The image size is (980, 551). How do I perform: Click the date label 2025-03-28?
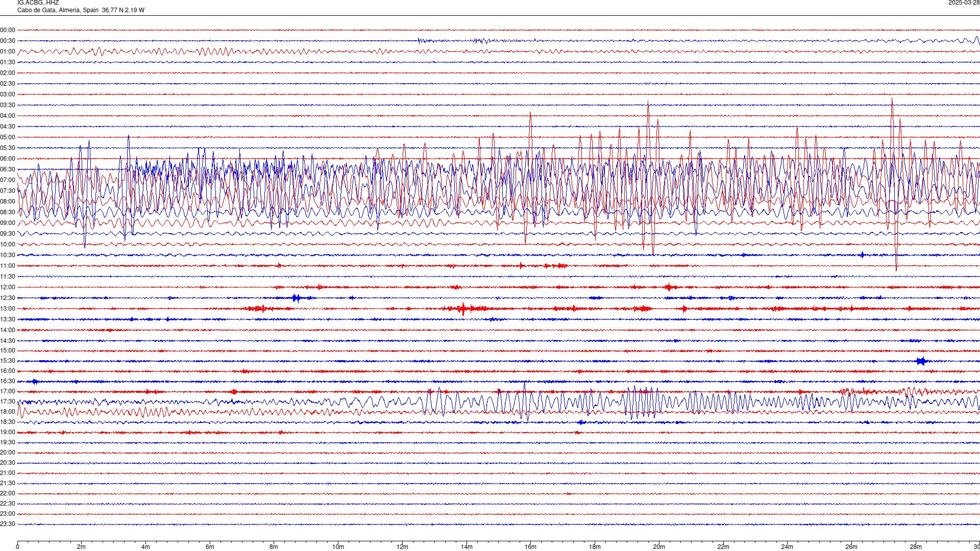pos(964,3)
